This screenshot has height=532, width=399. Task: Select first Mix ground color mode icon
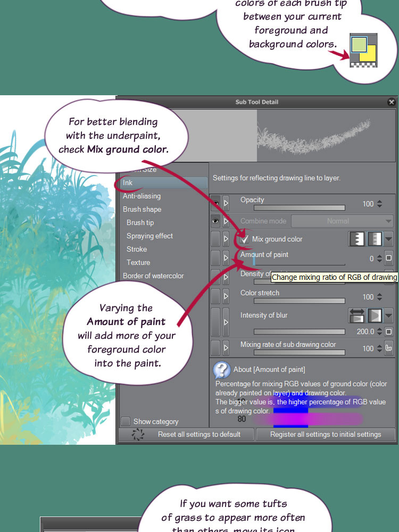[356, 239]
